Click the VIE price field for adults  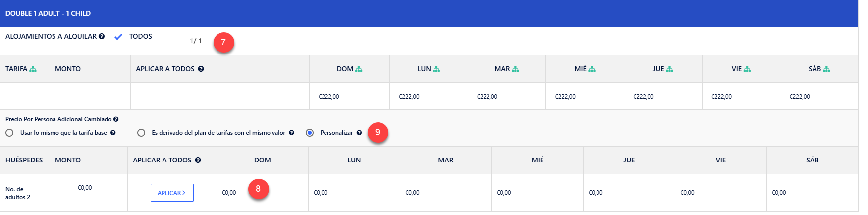pos(720,193)
